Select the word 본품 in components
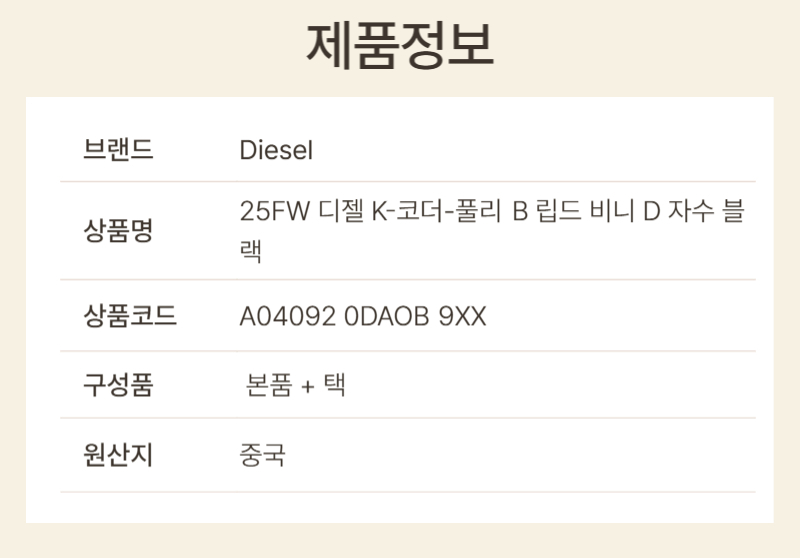800x558 pixels. pyautogui.click(x=268, y=385)
